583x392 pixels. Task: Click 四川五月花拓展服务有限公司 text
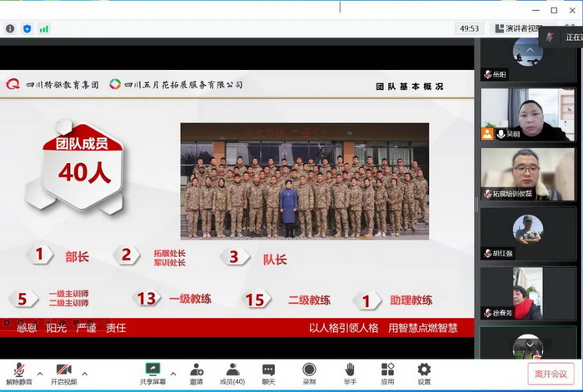182,84
